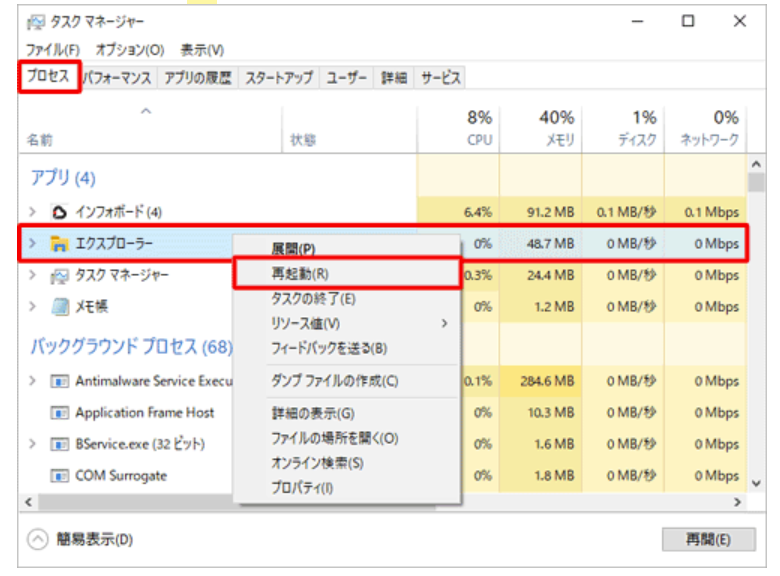Click the vertical scrollbar up arrow
Viewport: 780px width, 576px height.
(x=756, y=164)
